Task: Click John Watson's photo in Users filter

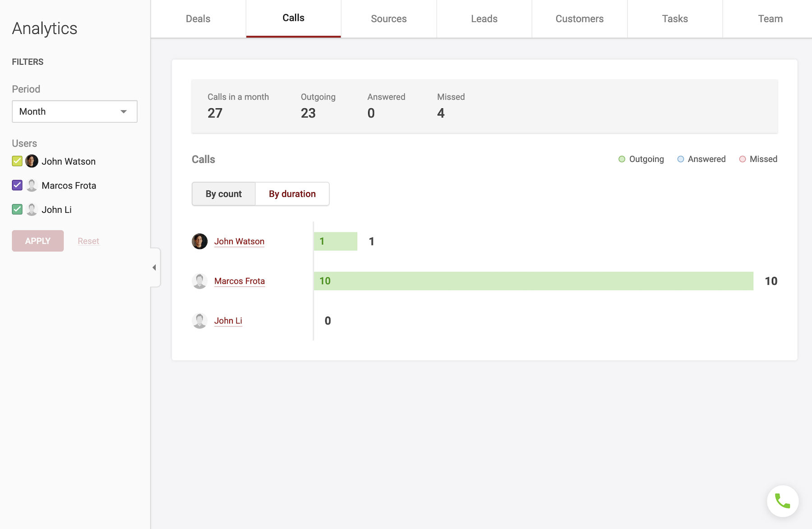Action: [32, 161]
